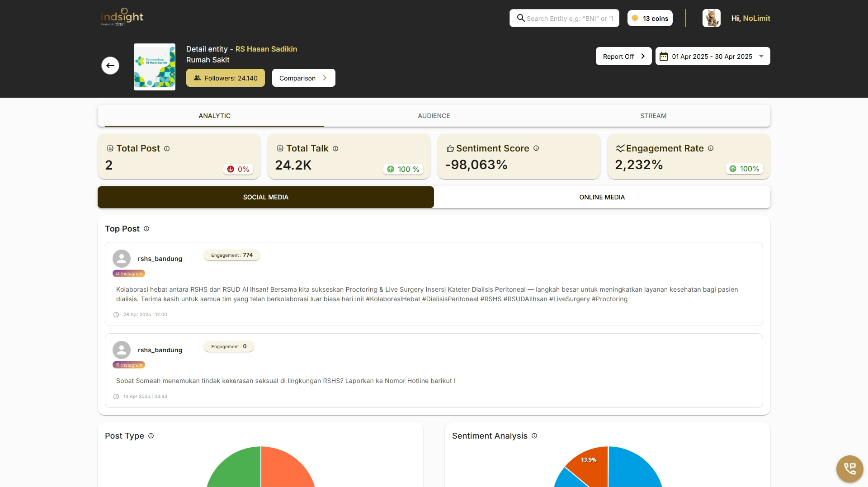Click the Followers: 24.140 button
This screenshot has height=487, width=868.
coord(226,78)
